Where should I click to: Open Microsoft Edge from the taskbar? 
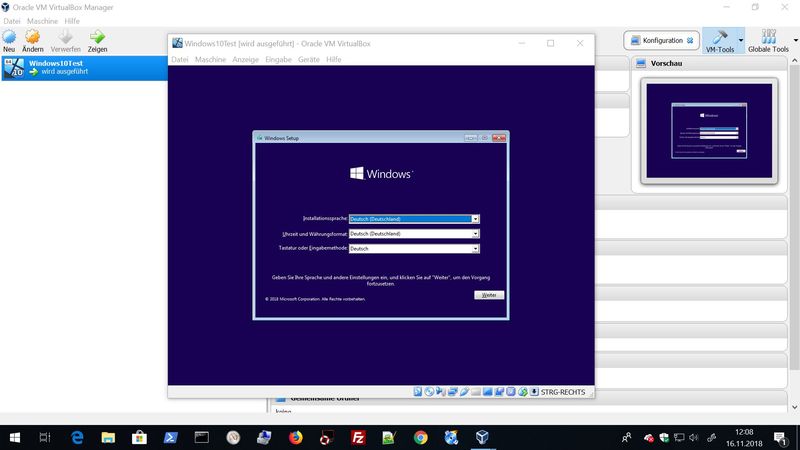[77, 437]
